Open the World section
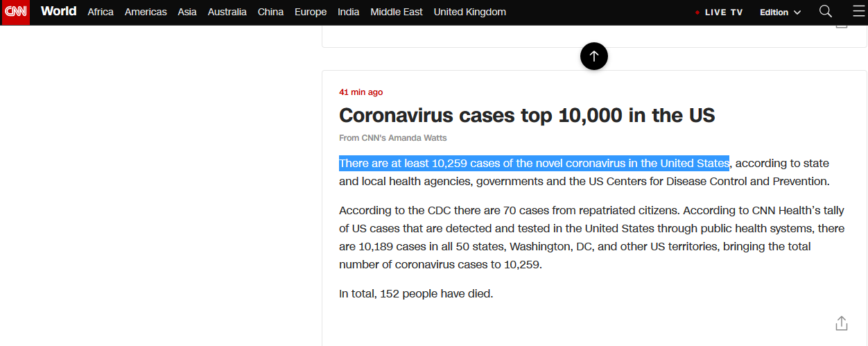The image size is (868, 346). (58, 11)
